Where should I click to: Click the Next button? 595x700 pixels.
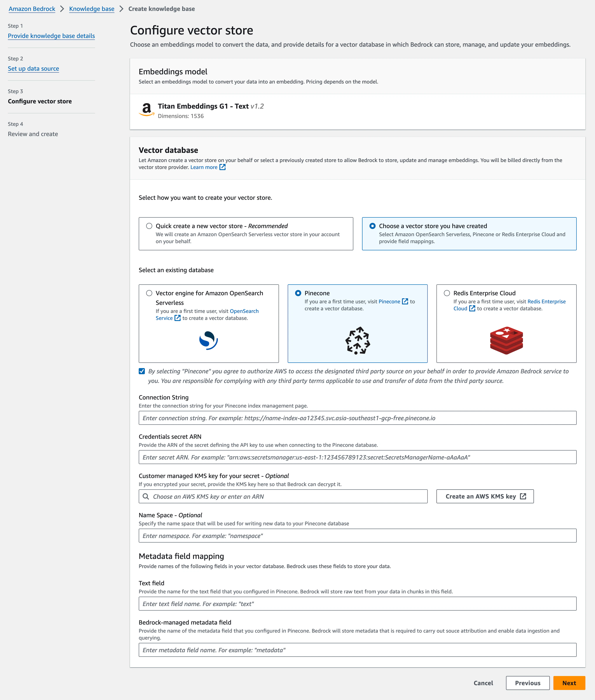coord(569,683)
